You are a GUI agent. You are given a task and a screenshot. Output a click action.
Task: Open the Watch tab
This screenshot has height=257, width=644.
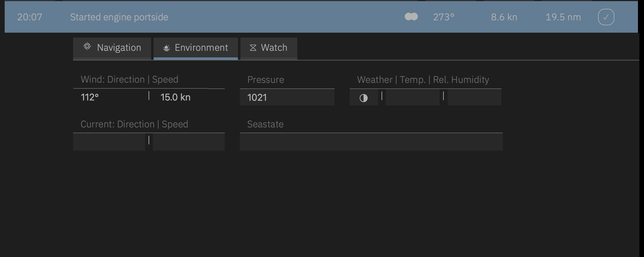pos(269,48)
